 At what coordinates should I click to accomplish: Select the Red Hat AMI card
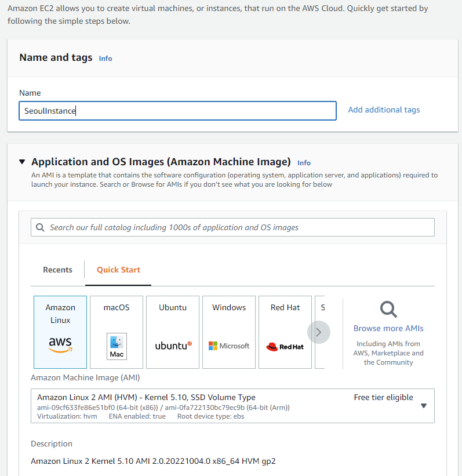click(285, 332)
